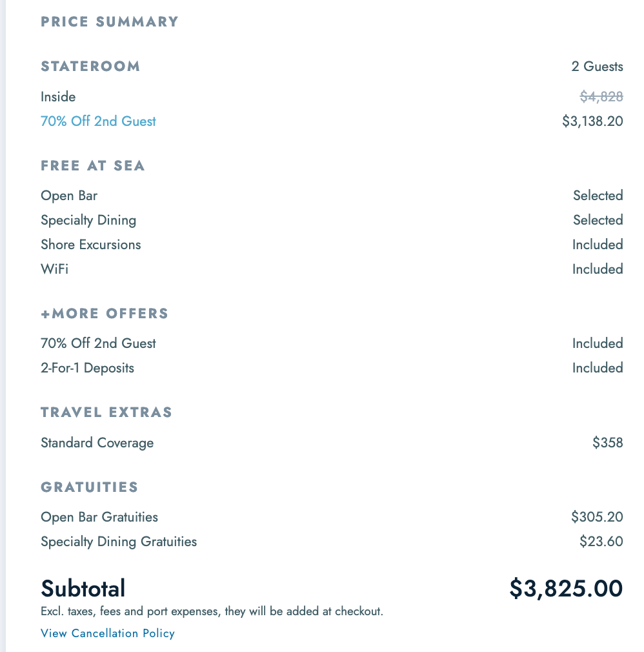Open the View Cancellation Policy link
The height and width of the screenshot is (652, 644).
coord(108,633)
